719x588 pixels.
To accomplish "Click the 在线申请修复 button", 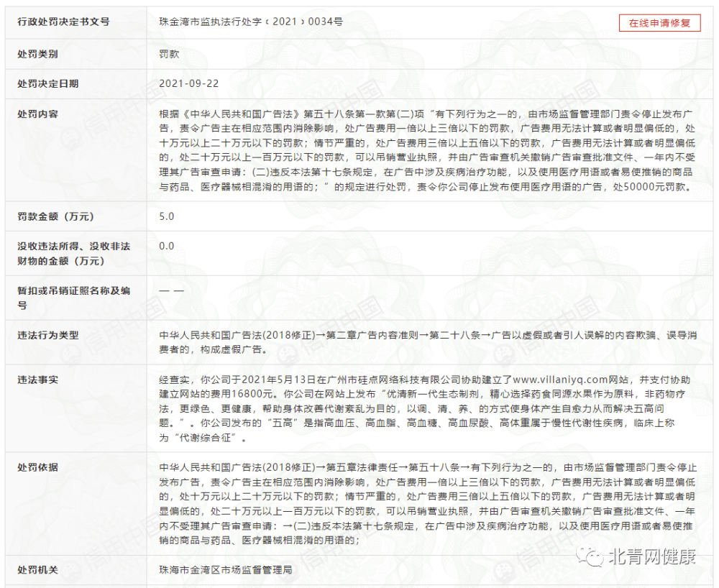I will click(x=659, y=23).
